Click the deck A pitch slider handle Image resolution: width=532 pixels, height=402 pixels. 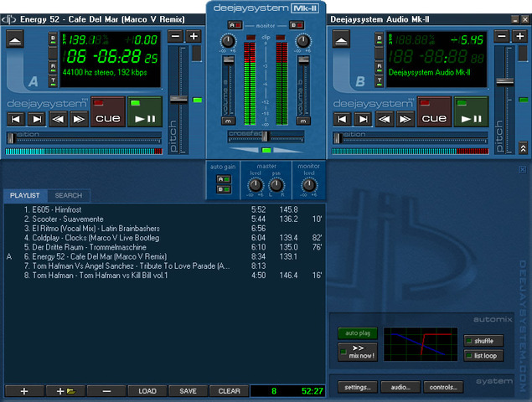pyautogui.click(x=178, y=100)
